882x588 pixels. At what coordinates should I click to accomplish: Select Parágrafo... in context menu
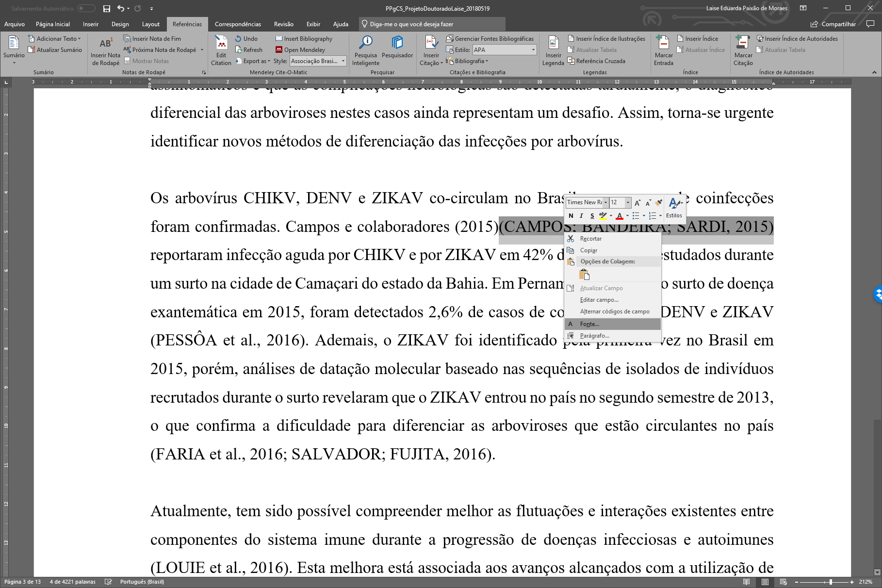click(613, 336)
